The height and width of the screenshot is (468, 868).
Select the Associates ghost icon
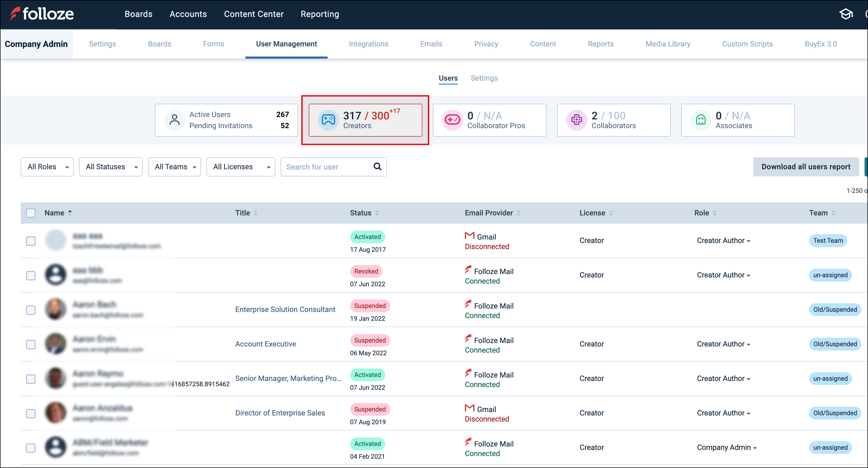coord(701,120)
